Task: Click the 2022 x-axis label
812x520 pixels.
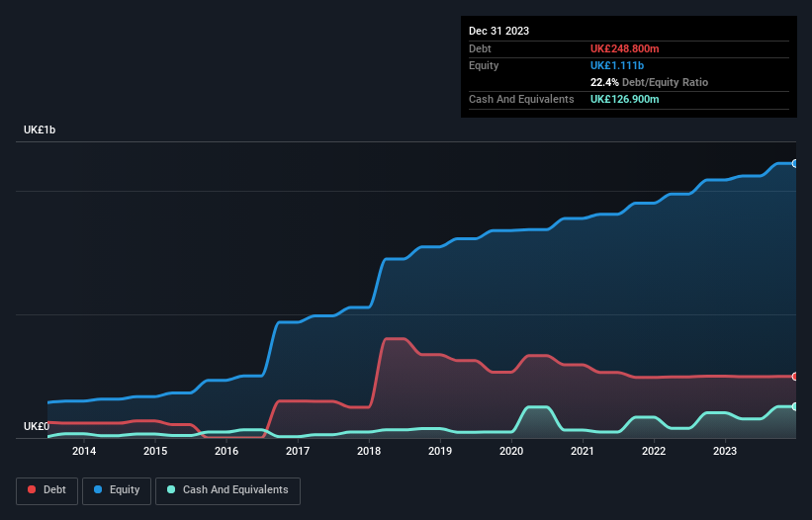Action: (x=654, y=451)
